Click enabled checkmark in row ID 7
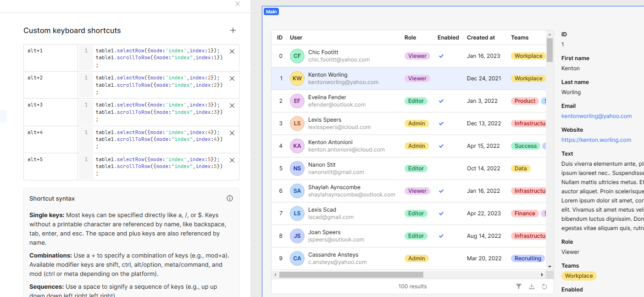The width and height of the screenshot is (644, 297). (x=441, y=213)
